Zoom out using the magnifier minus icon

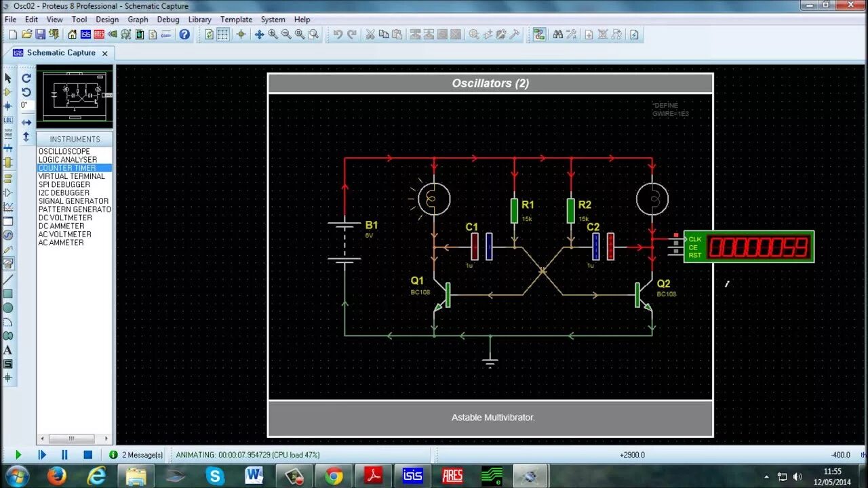click(x=286, y=34)
